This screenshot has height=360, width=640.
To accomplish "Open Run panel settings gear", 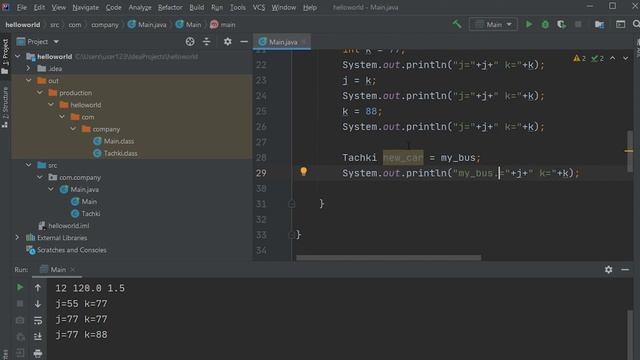I will point(608,269).
